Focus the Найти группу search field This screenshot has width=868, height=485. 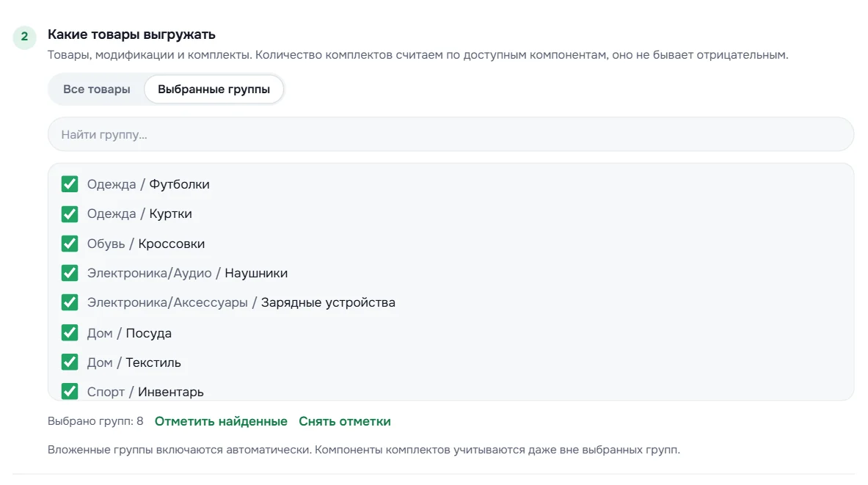click(451, 134)
